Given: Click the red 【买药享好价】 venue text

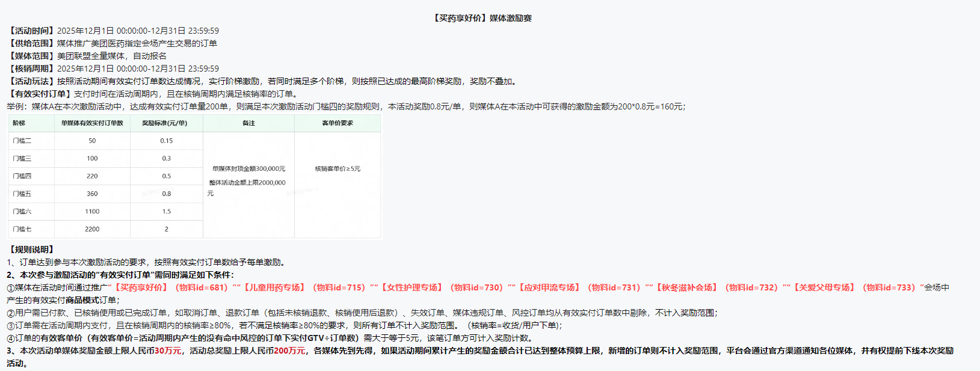Looking at the screenshot, I should pyautogui.click(x=141, y=287).
